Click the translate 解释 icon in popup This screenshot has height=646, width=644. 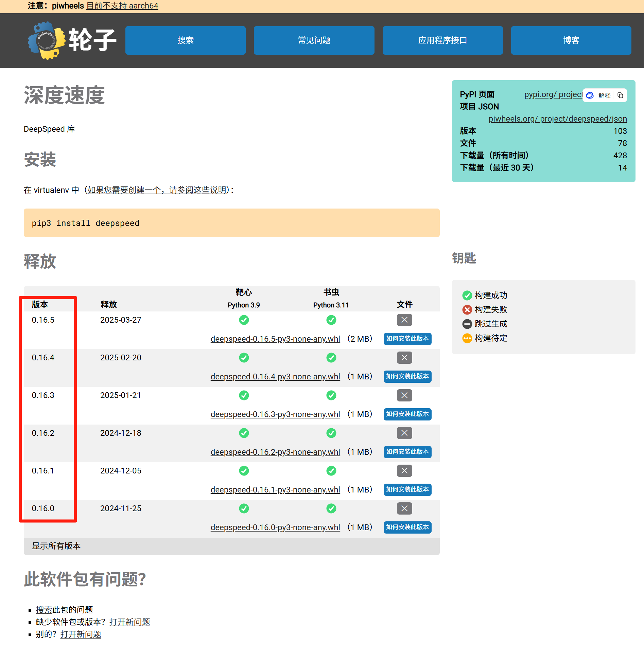pos(590,95)
